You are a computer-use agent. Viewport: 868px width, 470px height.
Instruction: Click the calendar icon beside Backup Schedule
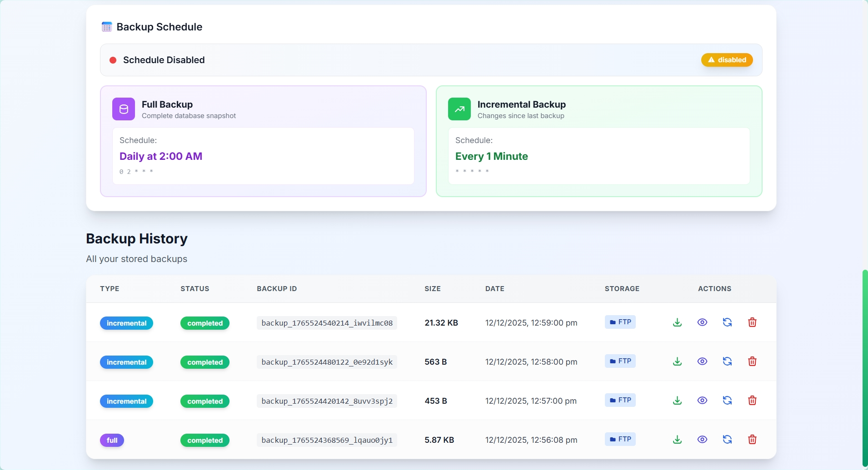click(x=107, y=27)
